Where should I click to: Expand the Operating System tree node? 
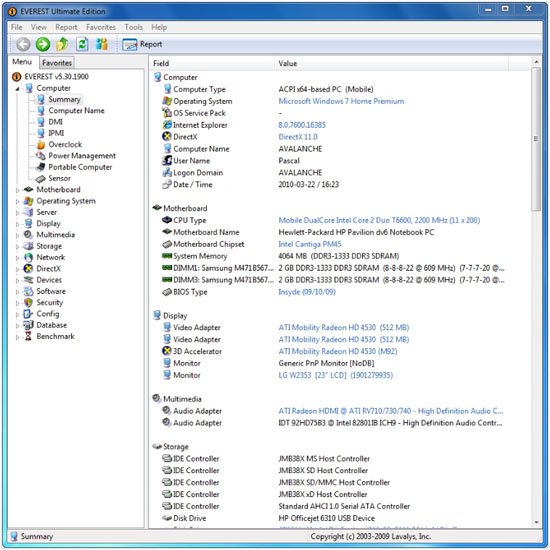[17, 201]
